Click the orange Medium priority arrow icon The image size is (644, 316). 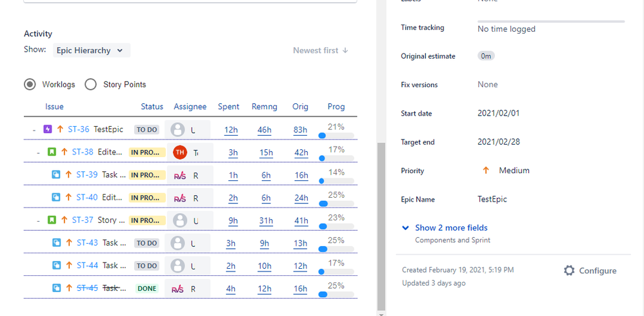[486, 171]
